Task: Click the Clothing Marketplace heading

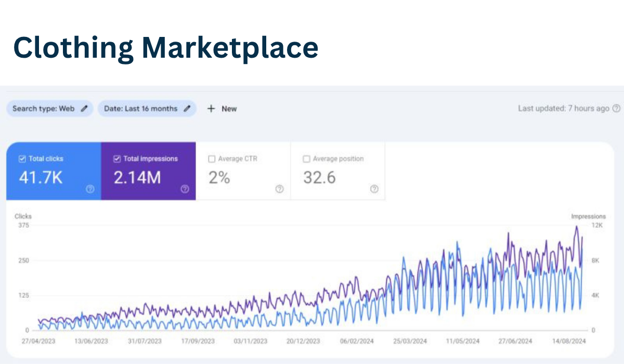Action: [166, 47]
